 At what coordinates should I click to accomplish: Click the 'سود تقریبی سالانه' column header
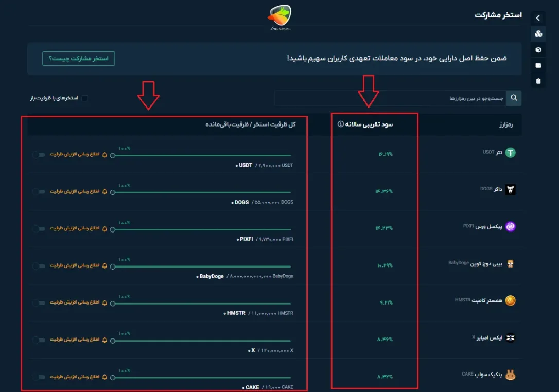(x=369, y=124)
